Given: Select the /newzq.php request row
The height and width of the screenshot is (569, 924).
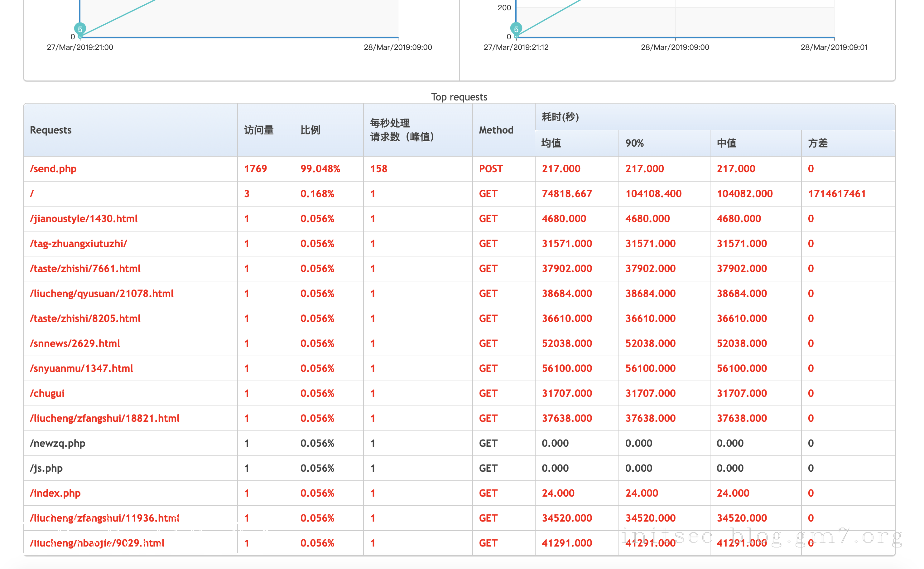Looking at the screenshot, I should tap(58, 443).
